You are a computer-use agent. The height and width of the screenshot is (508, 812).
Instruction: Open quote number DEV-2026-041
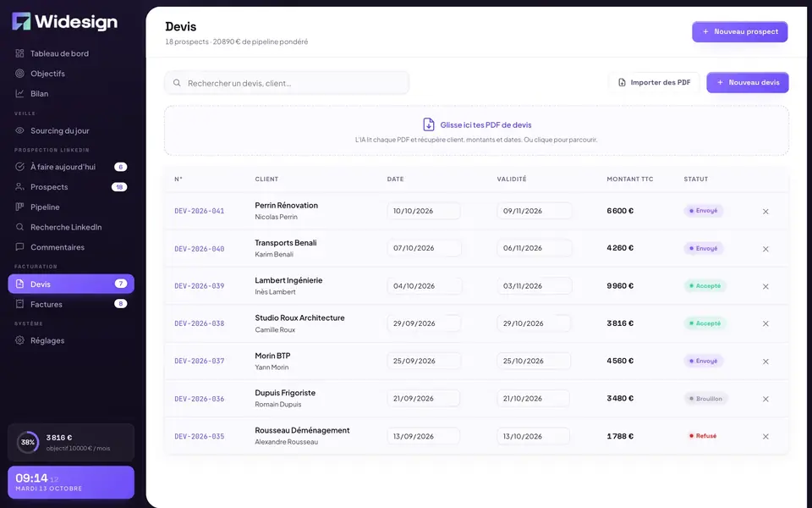click(200, 211)
